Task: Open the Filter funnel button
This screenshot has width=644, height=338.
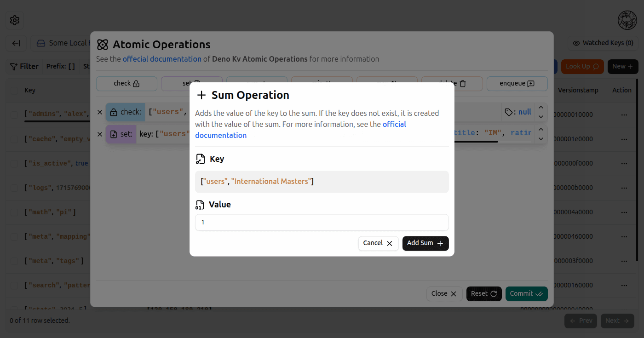Action: (x=24, y=67)
